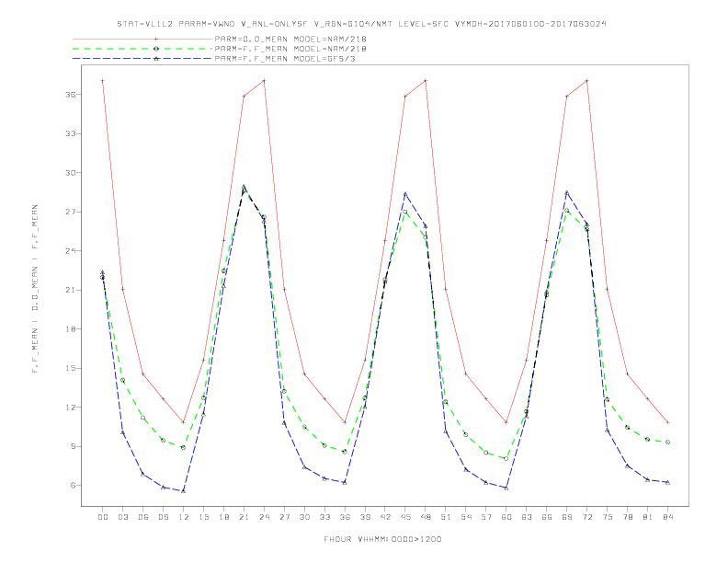728x563 pixels.
Task: Click the red solid line sample in the legend
Action: [x=142, y=39]
